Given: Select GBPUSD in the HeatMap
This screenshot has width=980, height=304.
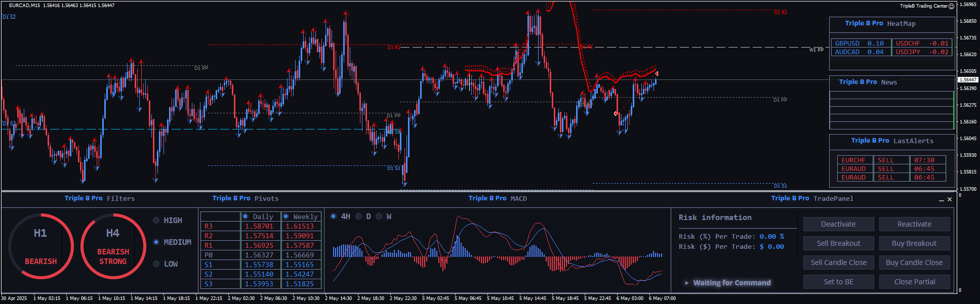Looking at the screenshot, I should [x=847, y=44].
